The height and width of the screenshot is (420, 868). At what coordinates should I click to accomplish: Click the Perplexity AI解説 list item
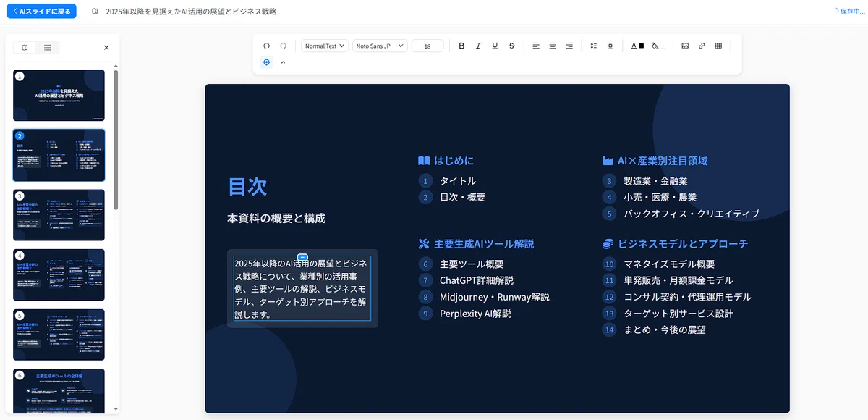[475, 314]
